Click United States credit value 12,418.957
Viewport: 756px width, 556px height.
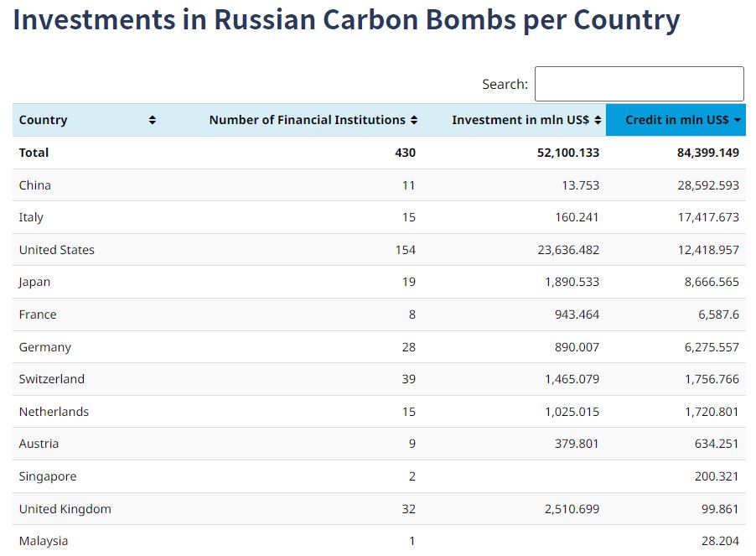(708, 250)
